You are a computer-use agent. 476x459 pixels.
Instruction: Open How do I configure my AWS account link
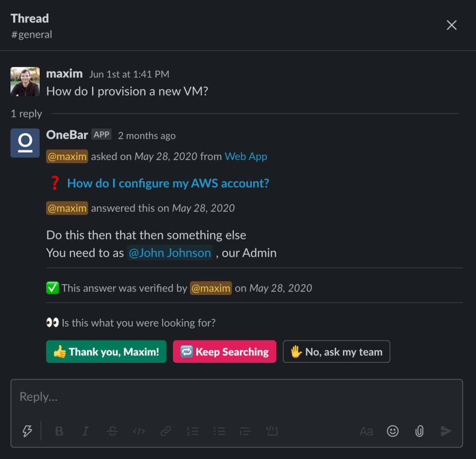tap(168, 183)
